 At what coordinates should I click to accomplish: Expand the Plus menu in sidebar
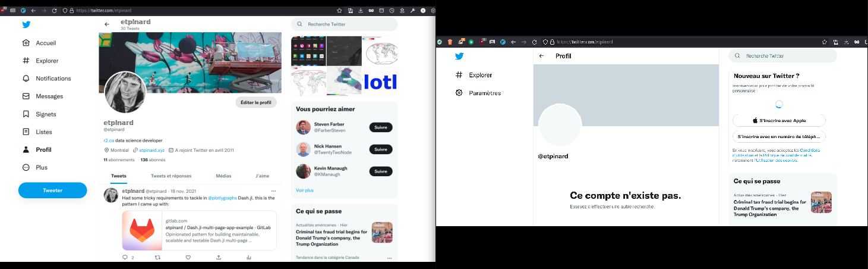coord(41,168)
